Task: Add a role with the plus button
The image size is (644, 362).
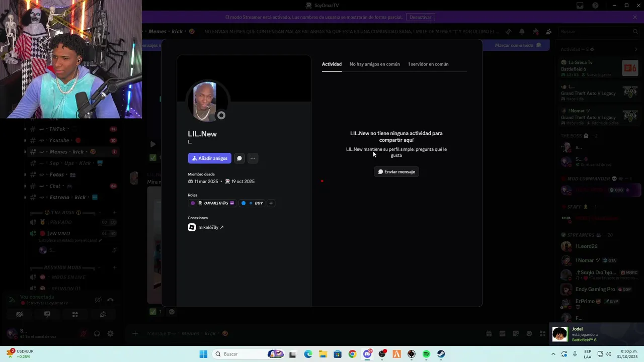Action: [x=271, y=203]
